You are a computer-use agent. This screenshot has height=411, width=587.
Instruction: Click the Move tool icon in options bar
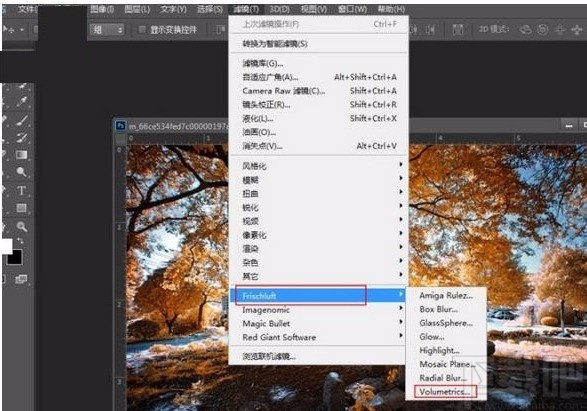(x=9, y=29)
